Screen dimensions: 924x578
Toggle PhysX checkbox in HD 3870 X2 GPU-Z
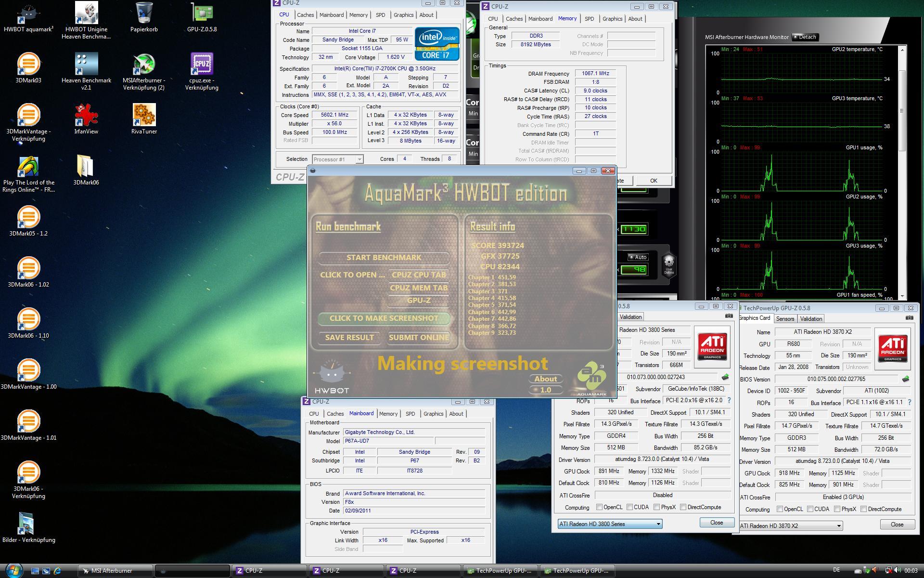(x=837, y=509)
